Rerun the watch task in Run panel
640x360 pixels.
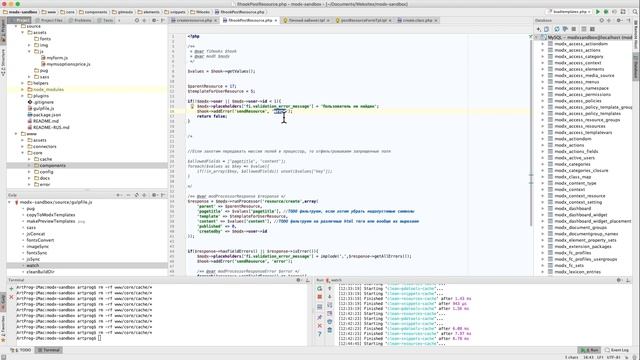(320, 289)
